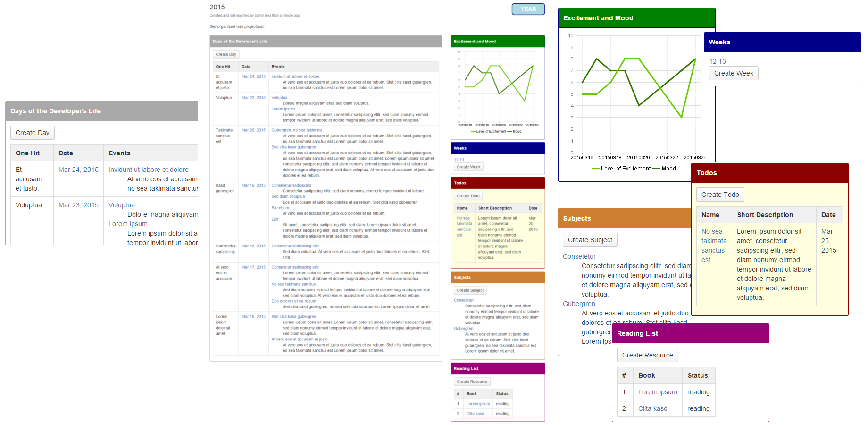Open Mar 23, 2015 in the enlarged Days panel

point(78,205)
